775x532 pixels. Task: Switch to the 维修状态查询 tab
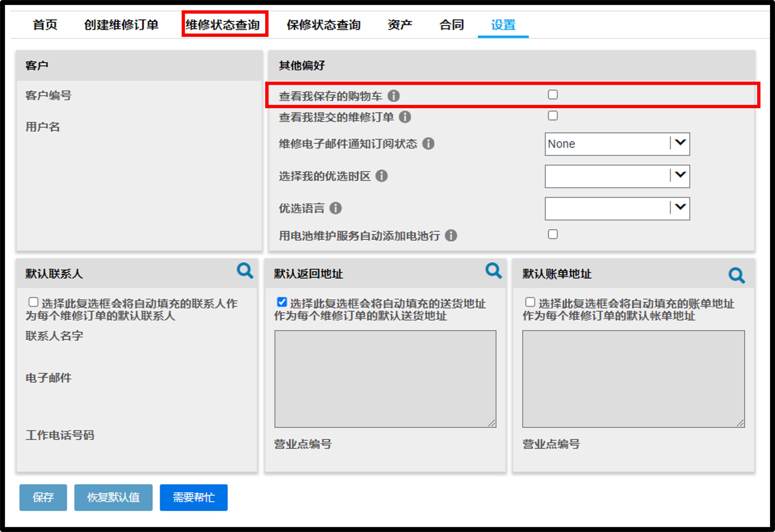223,25
